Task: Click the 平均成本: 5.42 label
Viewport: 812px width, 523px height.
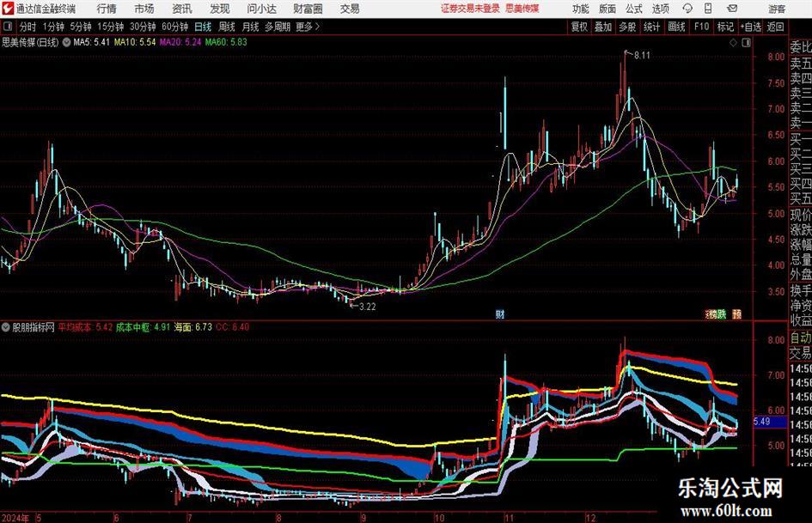Action: coord(85,327)
